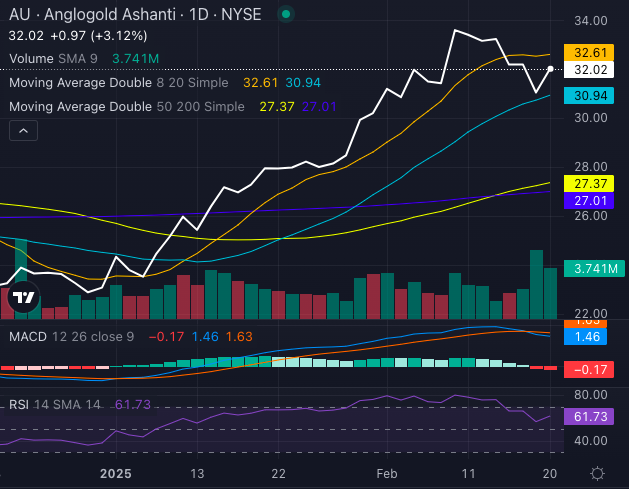The height and width of the screenshot is (489, 629).
Task: Click the 61.73 RSI legend value
Action: [x=133, y=404]
